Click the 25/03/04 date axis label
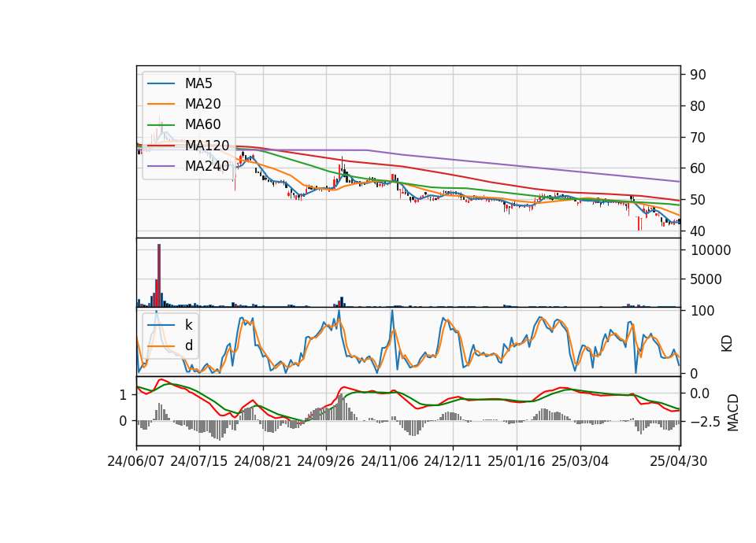 580,461
